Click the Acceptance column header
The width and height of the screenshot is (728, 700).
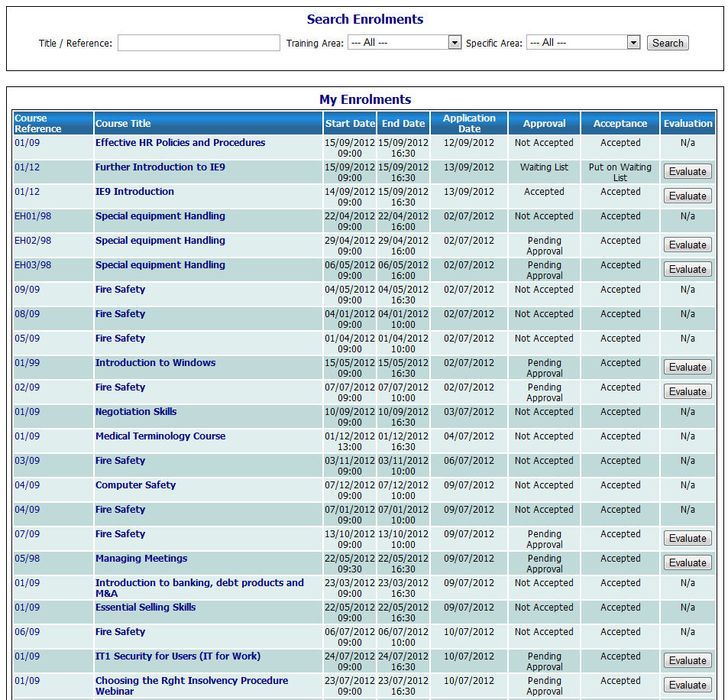pos(620,124)
